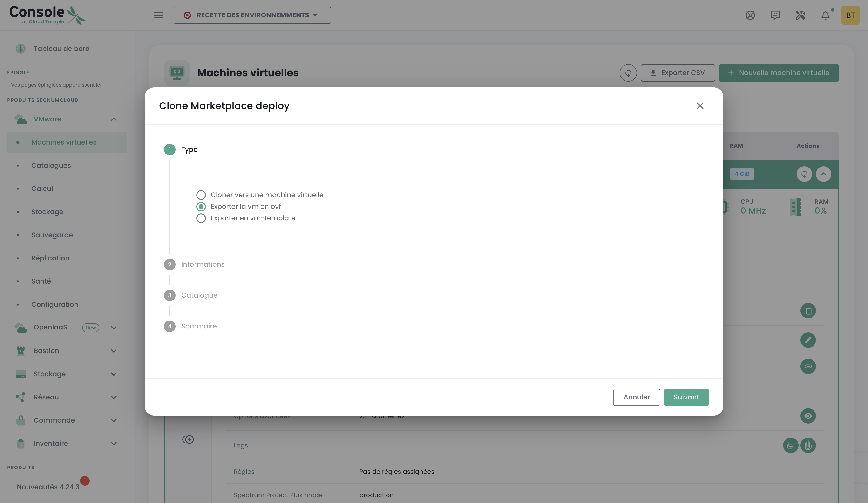
Task: Open the notifications bell icon
Action: click(x=825, y=15)
